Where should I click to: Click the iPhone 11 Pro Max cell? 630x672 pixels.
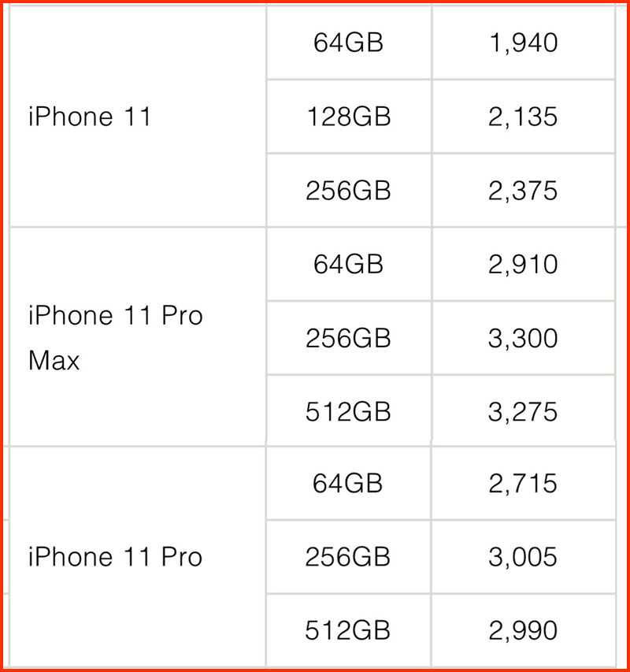[x=138, y=337]
